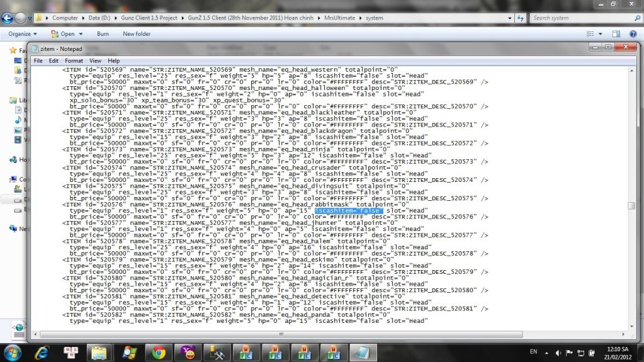Open the Notepad Edit menu
644x362 pixels.
[54, 60]
